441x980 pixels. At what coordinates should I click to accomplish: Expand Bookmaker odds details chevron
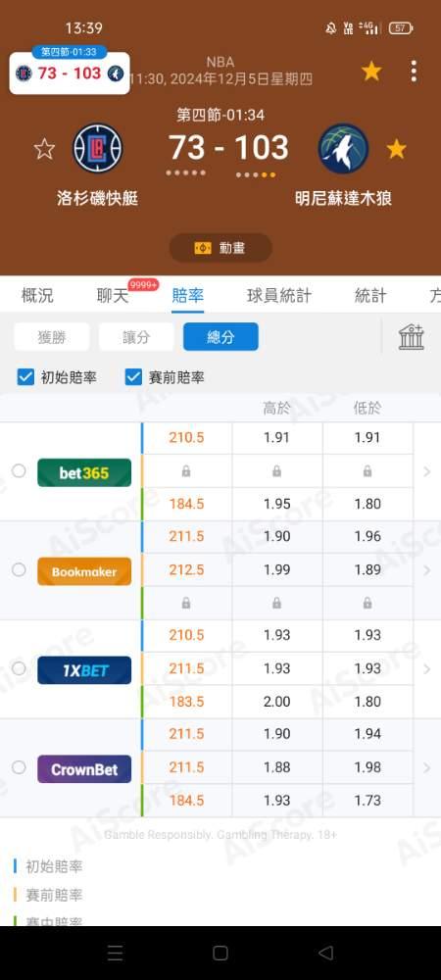[427, 570]
